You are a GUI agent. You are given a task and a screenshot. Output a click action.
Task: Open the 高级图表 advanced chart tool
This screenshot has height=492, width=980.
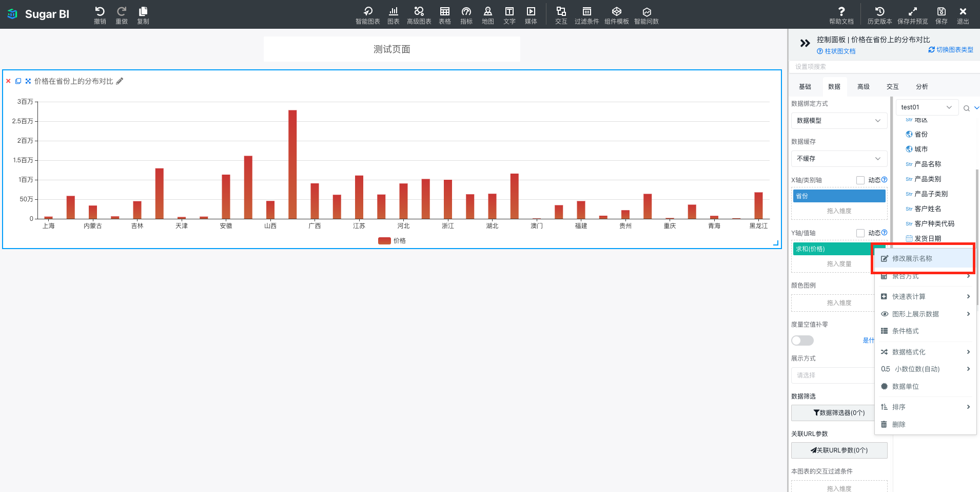(419, 15)
